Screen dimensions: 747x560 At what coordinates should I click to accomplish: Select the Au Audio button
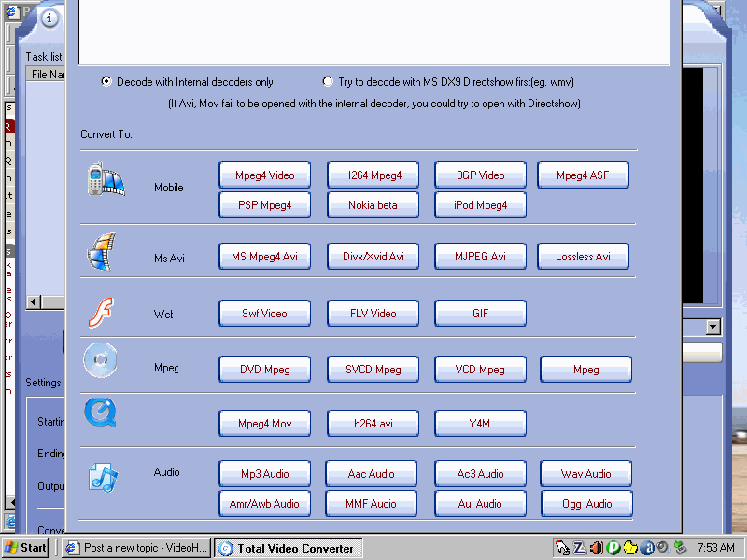click(x=480, y=504)
